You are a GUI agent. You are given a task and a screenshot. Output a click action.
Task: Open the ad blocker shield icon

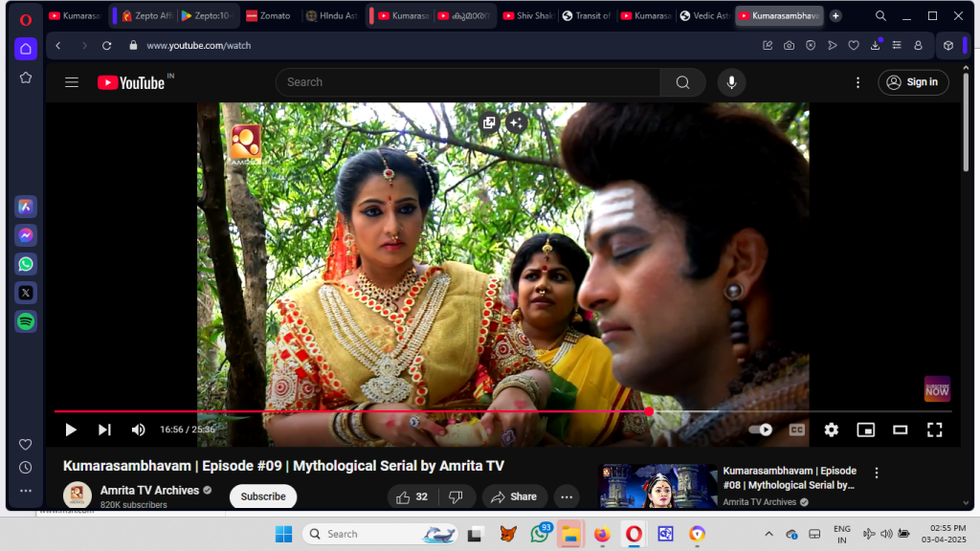click(811, 46)
